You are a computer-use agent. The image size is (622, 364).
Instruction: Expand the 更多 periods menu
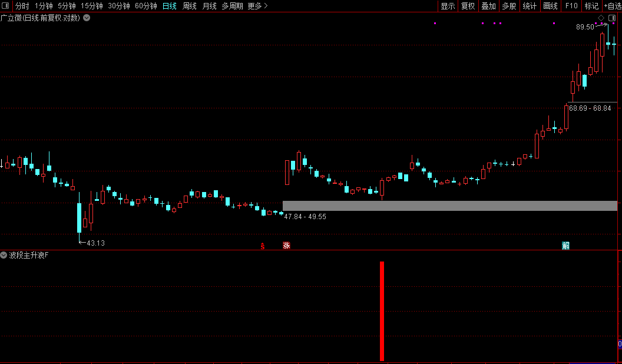(257, 6)
